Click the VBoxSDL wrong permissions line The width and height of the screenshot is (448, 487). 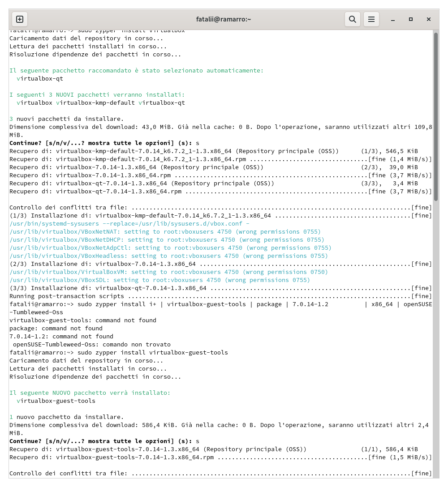tap(160, 281)
